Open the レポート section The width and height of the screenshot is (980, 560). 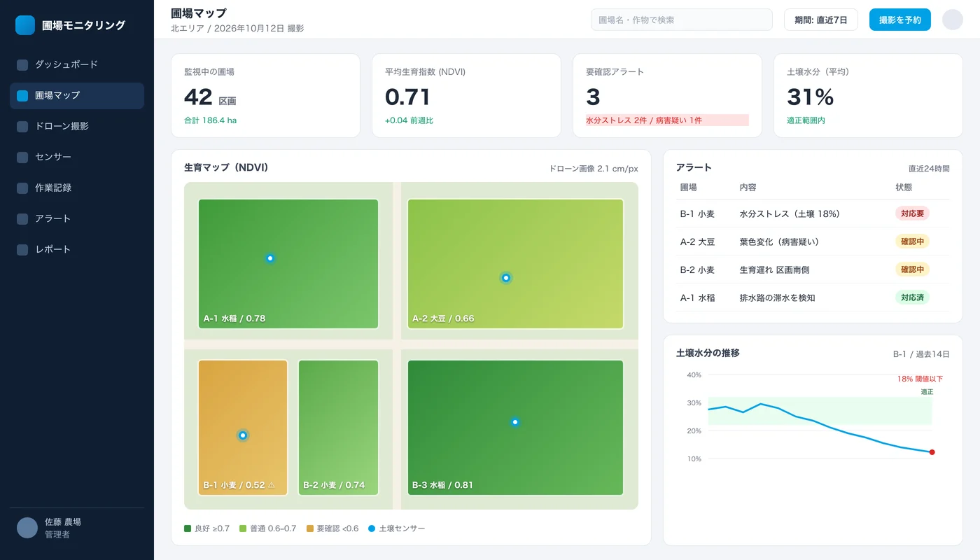click(77, 249)
